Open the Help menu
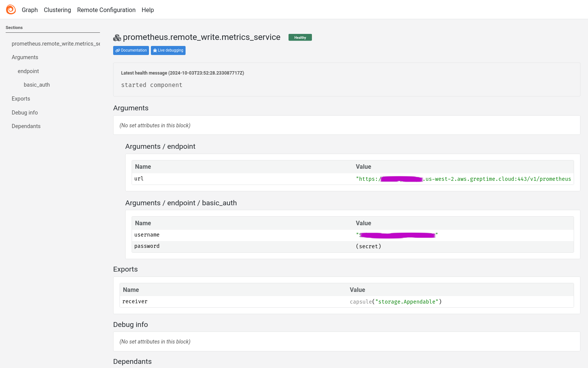 pos(148,10)
